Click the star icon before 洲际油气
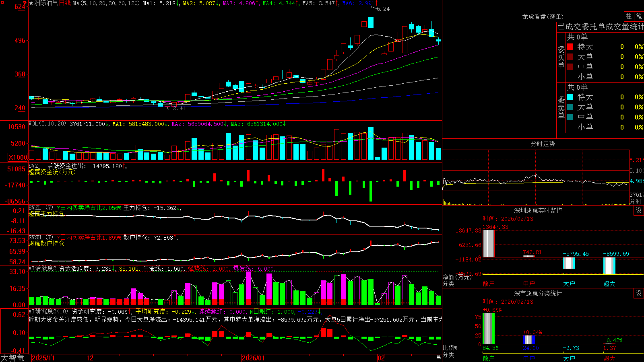644x362 pixels. 31,3
